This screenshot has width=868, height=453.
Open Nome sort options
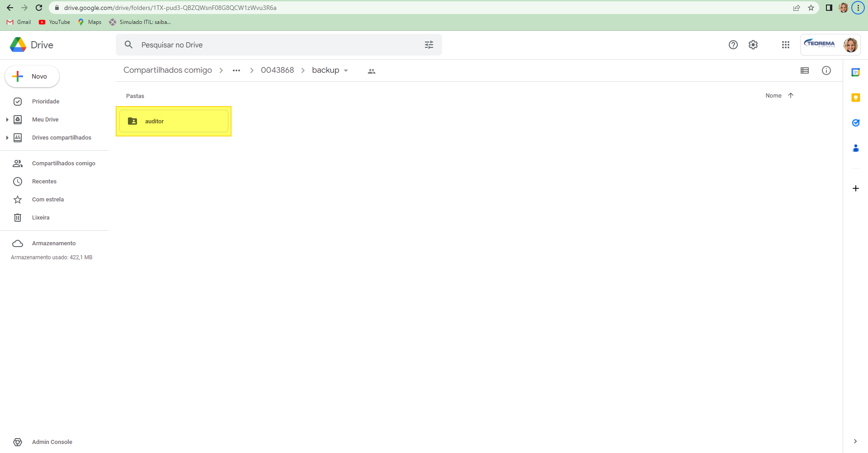click(774, 95)
